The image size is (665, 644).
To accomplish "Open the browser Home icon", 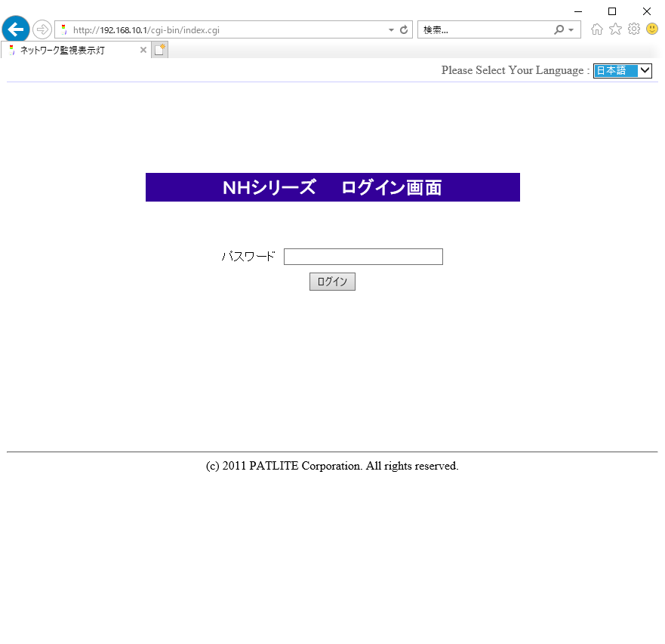I will tap(597, 29).
